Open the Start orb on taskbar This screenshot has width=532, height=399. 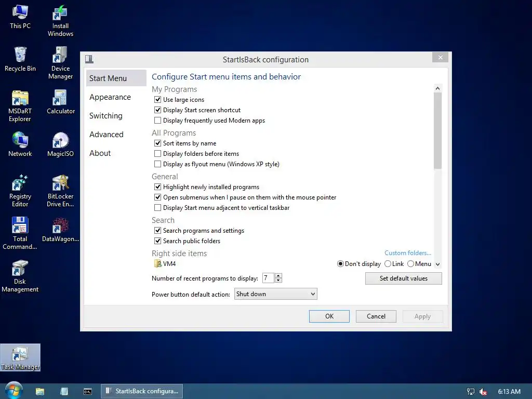[x=14, y=391]
